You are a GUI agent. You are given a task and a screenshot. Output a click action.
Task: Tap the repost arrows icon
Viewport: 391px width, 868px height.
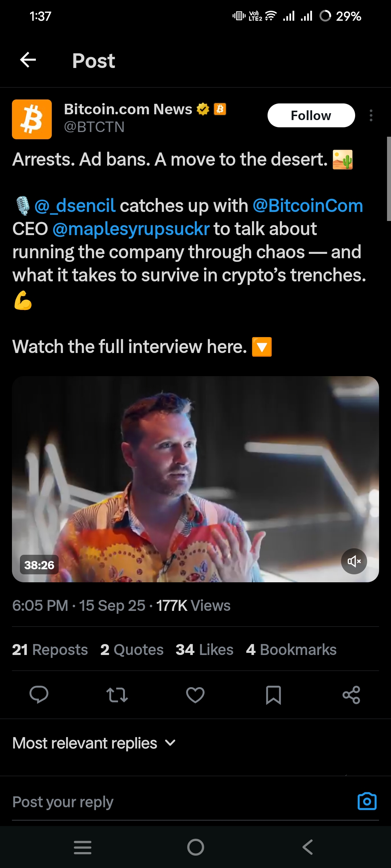[117, 694]
